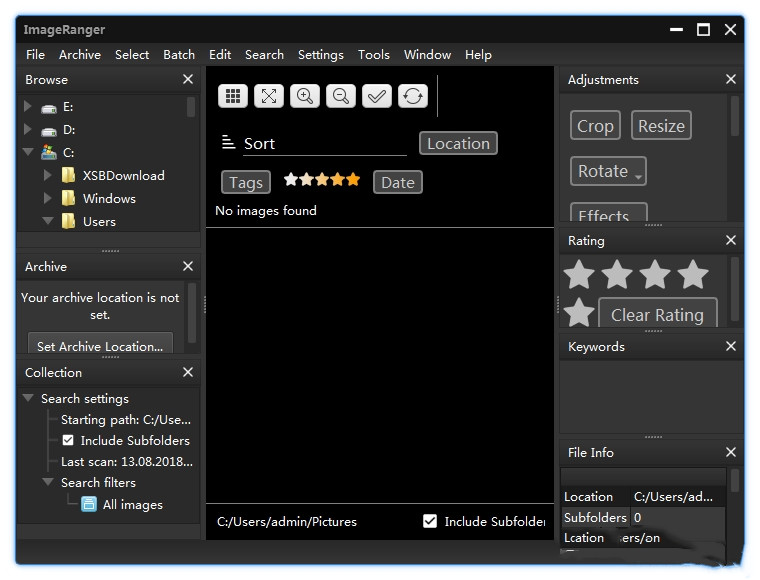The height and width of the screenshot is (580, 760).
Task: Click the refresh icon in toolbar
Action: pos(412,96)
